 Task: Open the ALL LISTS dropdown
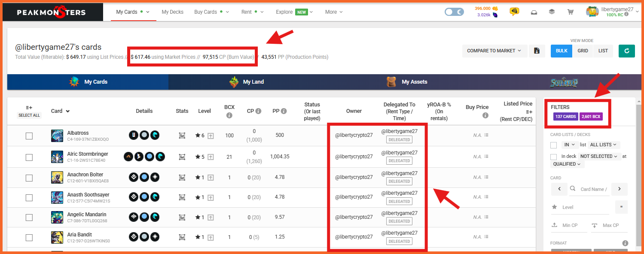pos(604,145)
